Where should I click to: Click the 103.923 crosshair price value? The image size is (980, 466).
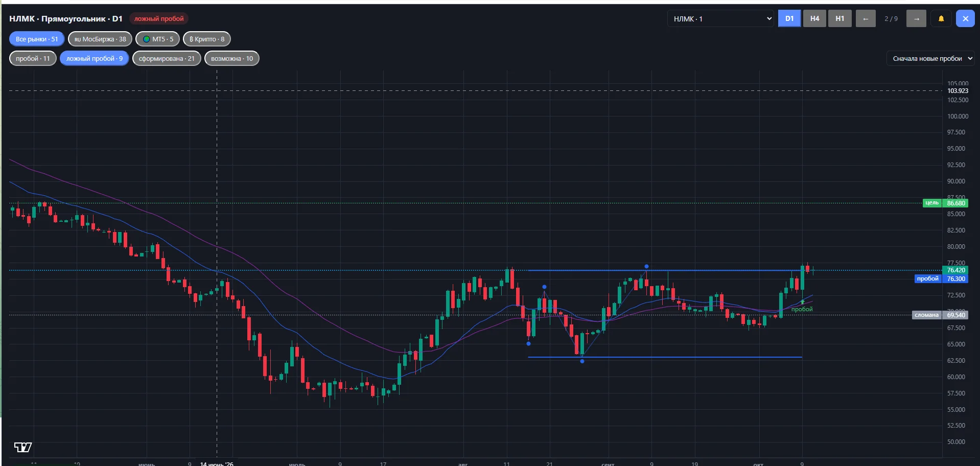pyautogui.click(x=958, y=91)
